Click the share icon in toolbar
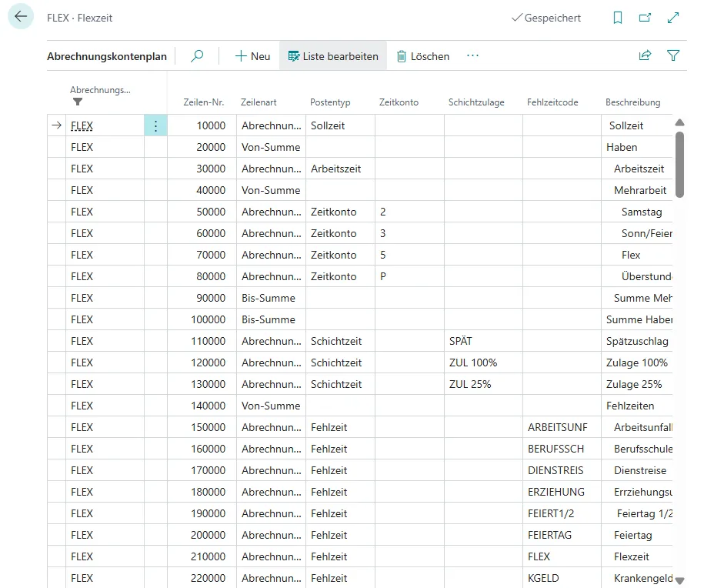Image resolution: width=724 pixels, height=588 pixels. tap(645, 56)
